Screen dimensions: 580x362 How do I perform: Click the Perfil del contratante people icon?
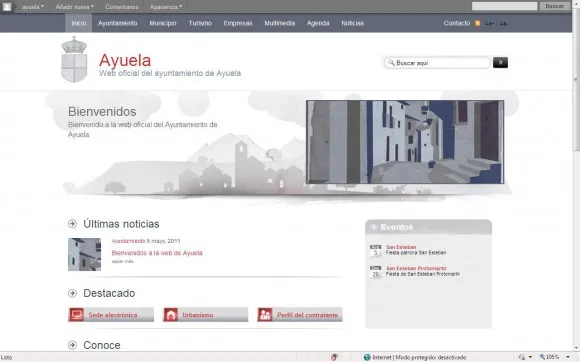(x=265, y=315)
